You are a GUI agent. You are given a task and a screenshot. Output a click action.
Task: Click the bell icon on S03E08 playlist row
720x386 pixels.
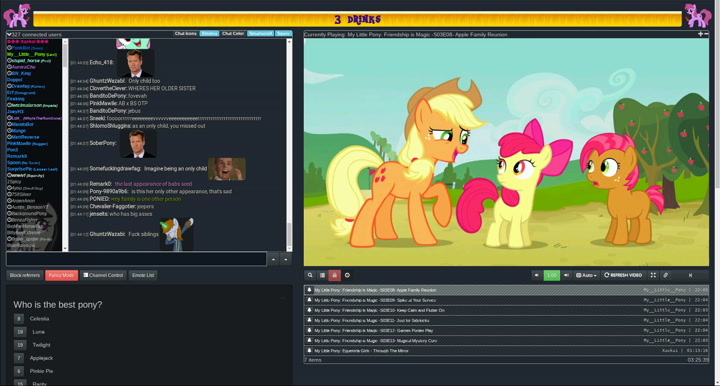coord(309,290)
